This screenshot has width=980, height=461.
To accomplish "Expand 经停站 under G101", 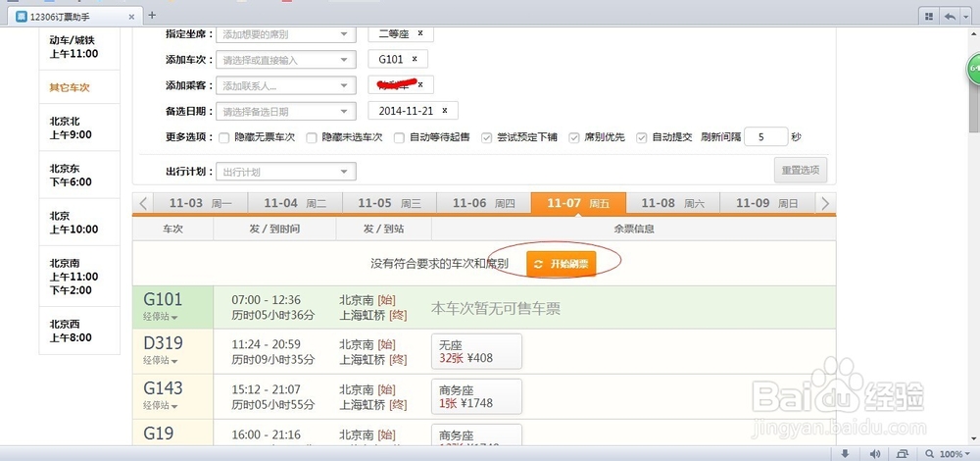I will [x=160, y=317].
